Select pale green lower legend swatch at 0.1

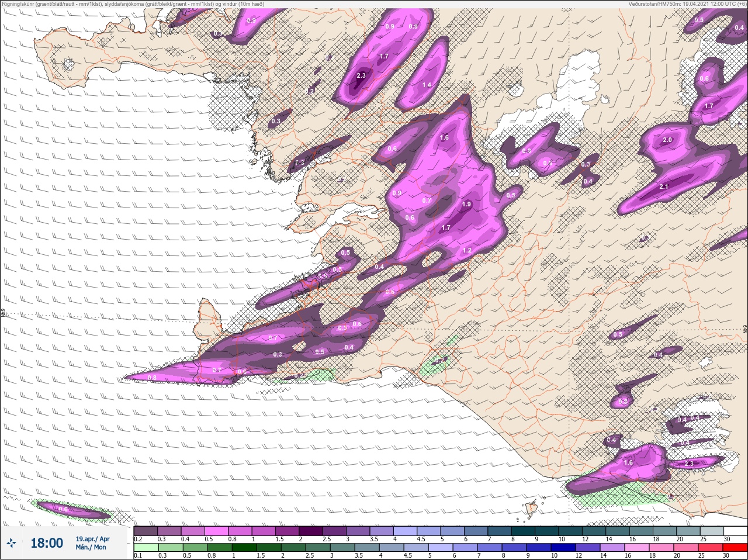pos(146,548)
